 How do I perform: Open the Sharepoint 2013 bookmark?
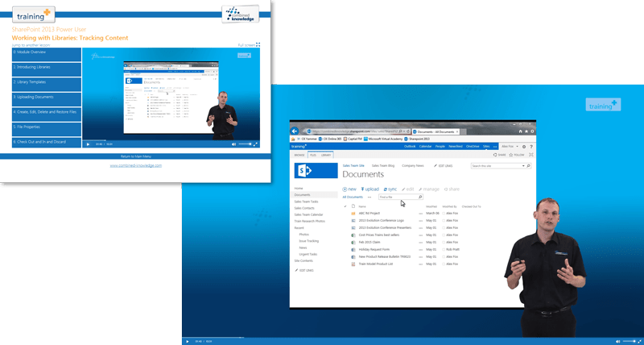pyautogui.click(x=416, y=139)
